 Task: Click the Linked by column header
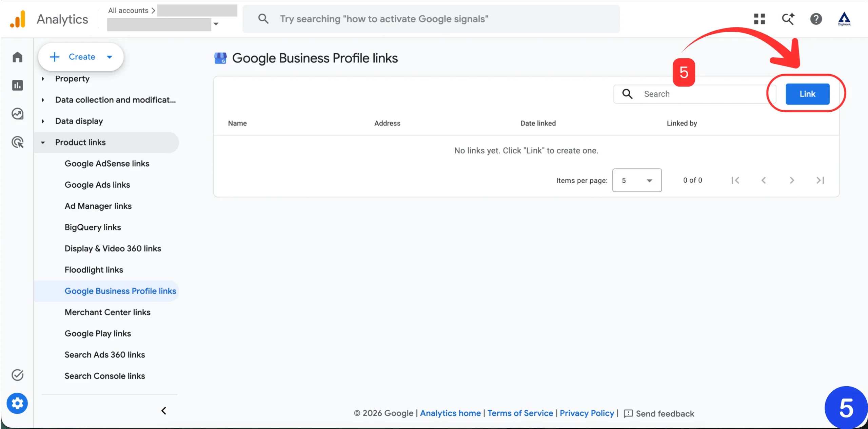(x=682, y=123)
